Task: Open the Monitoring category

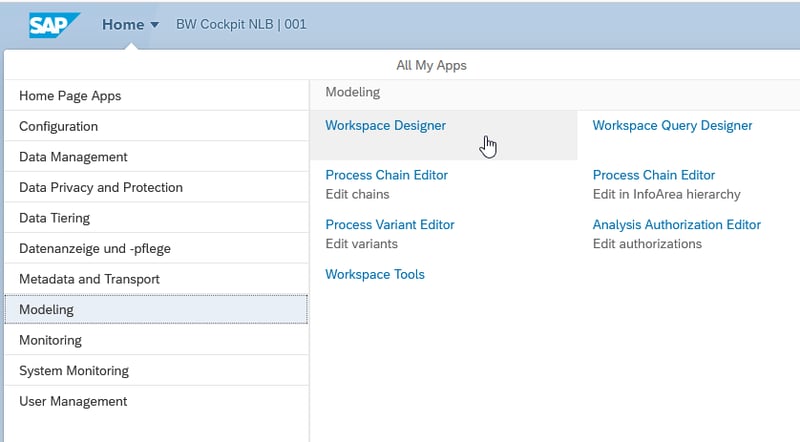Action: point(156,340)
